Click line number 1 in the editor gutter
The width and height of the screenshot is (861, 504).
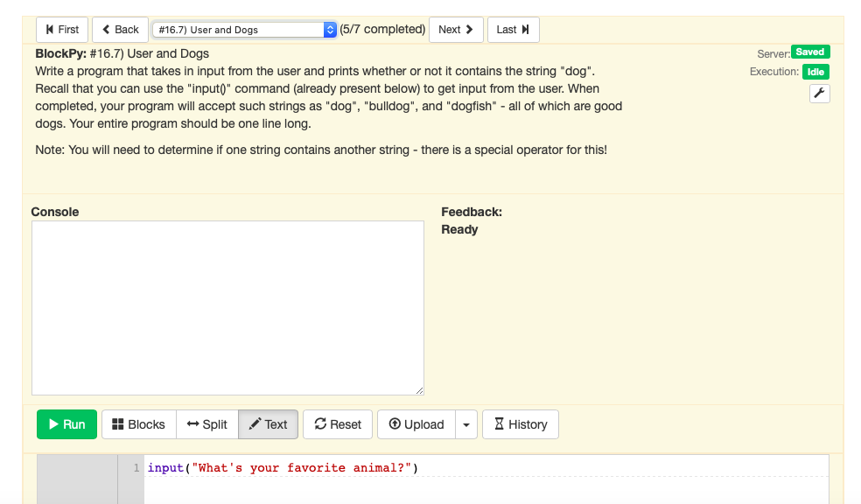click(x=136, y=468)
